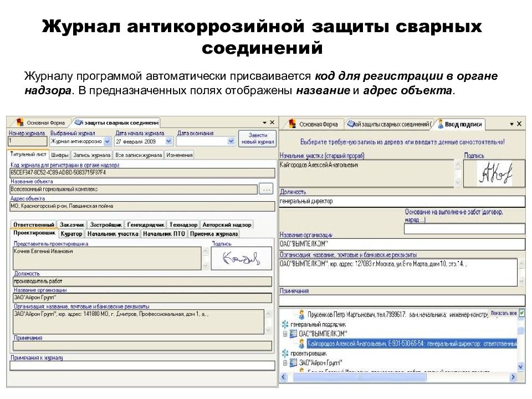
Task: Select защиты сварных соединений tab in left window
Action: (117, 122)
